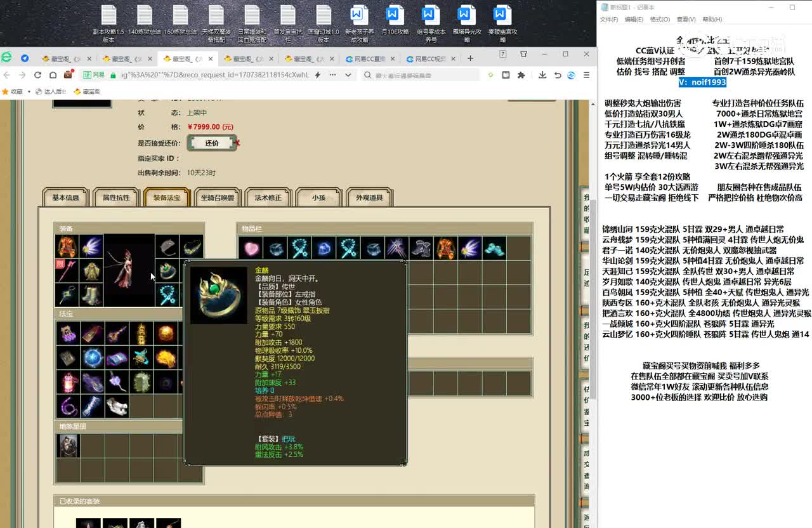Open Notepad's 编辑(E) menu
This screenshot has width=812, height=528.
coord(634,20)
